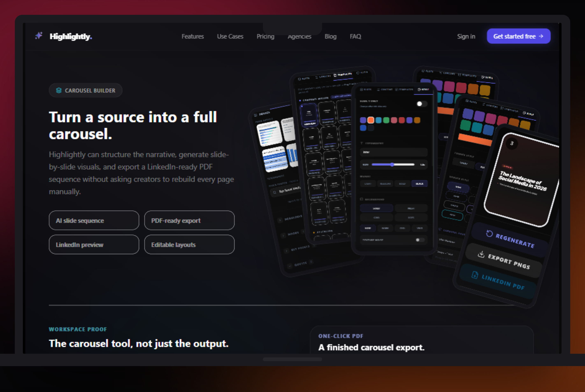This screenshot has width=585, height=392.
Task: Select the DOTS background option
Action: 411,218
